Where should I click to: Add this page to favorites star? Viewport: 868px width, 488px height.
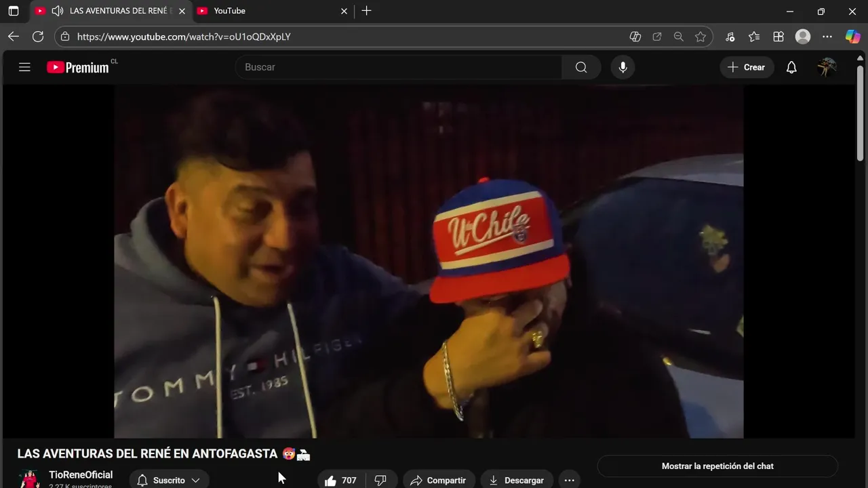pyautogui.click(x=701, y=37)
